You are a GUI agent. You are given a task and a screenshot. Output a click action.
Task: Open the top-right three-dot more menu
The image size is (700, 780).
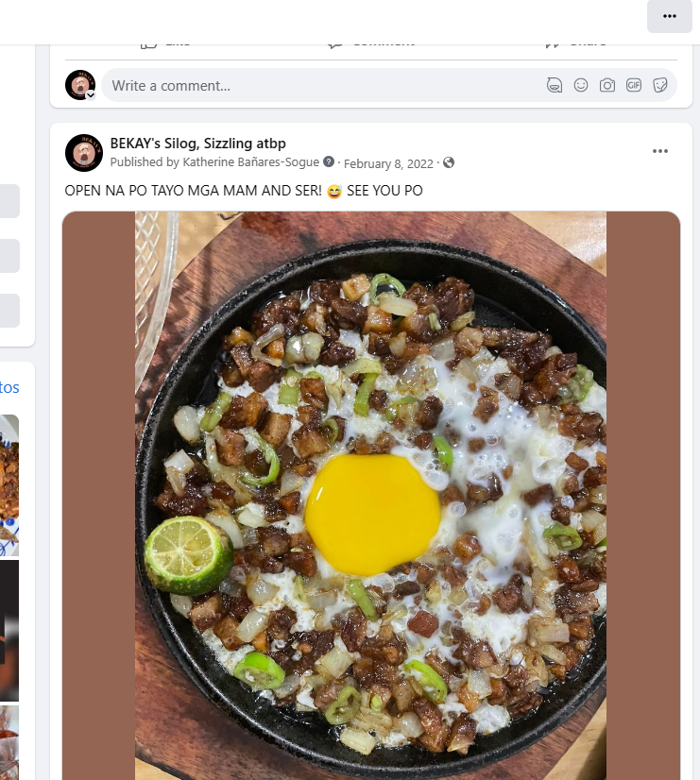click(x=670, y=16)
